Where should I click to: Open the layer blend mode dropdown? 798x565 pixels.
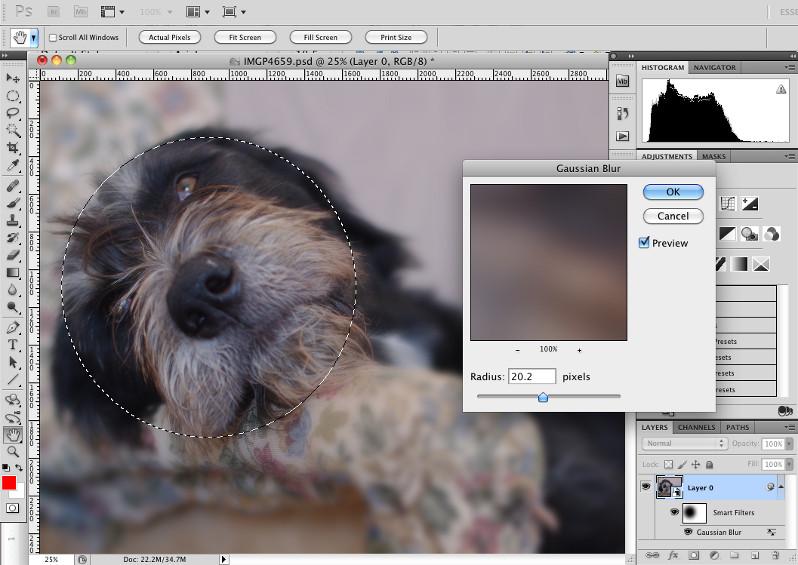coord(685,443)
